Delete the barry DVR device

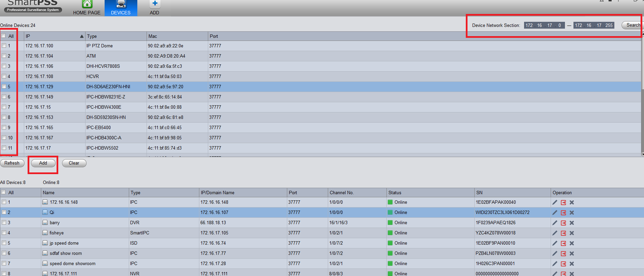[x=572, y=223]
